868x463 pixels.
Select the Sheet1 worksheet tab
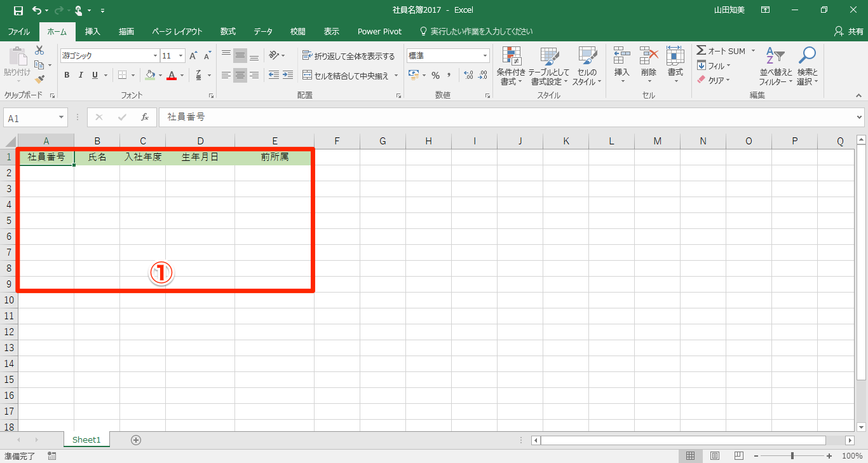[86, 439]
